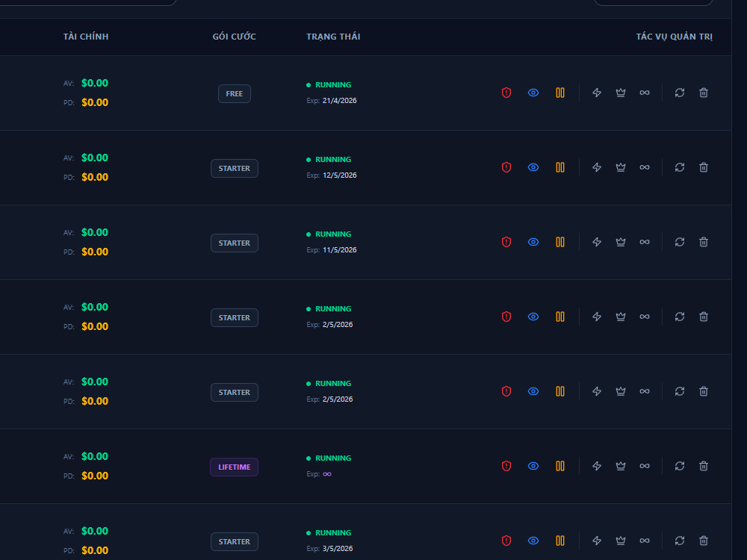Pause the account expiring 12/5/2026
Screen dimensions: 747x560
pyautogui.click(x=560, y=167)
